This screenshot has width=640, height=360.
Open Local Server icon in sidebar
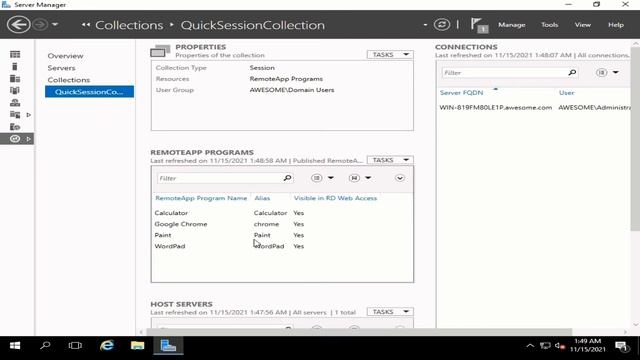coord(15,67)
